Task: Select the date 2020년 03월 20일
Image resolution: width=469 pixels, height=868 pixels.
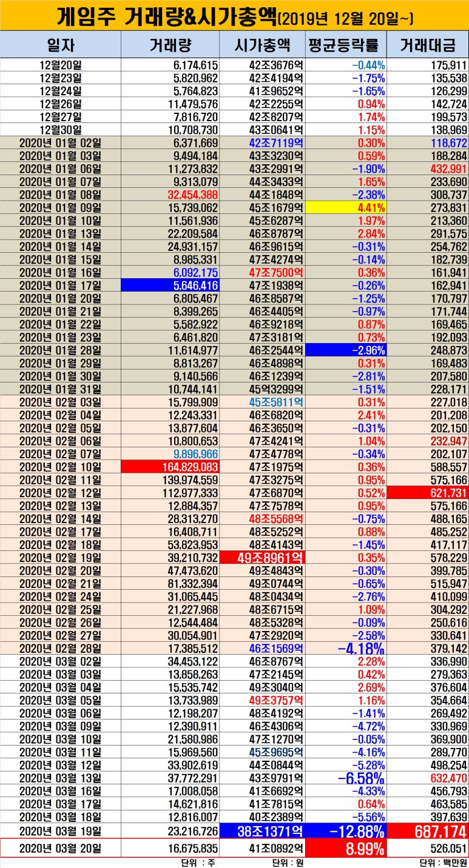Action: pyautogui.click(x=61, y=848)
